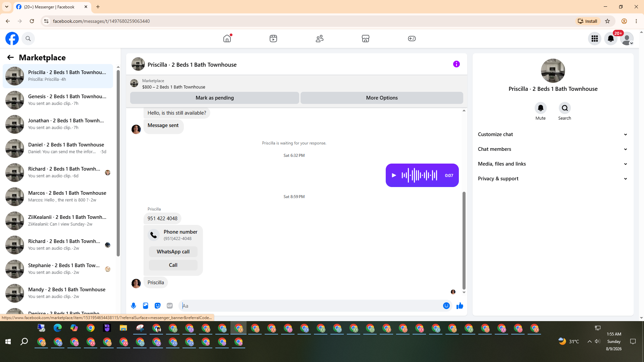The width and height of the screenshot is (644, 362).
Task: Expand the Customize chat section
Action: click(x=553, y=134)
